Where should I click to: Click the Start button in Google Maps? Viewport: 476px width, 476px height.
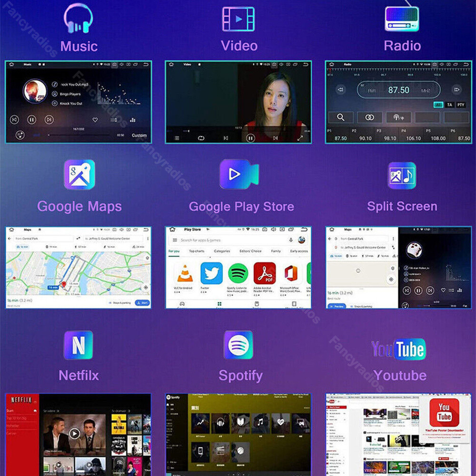pyautogui.click(x=142, y=303)
